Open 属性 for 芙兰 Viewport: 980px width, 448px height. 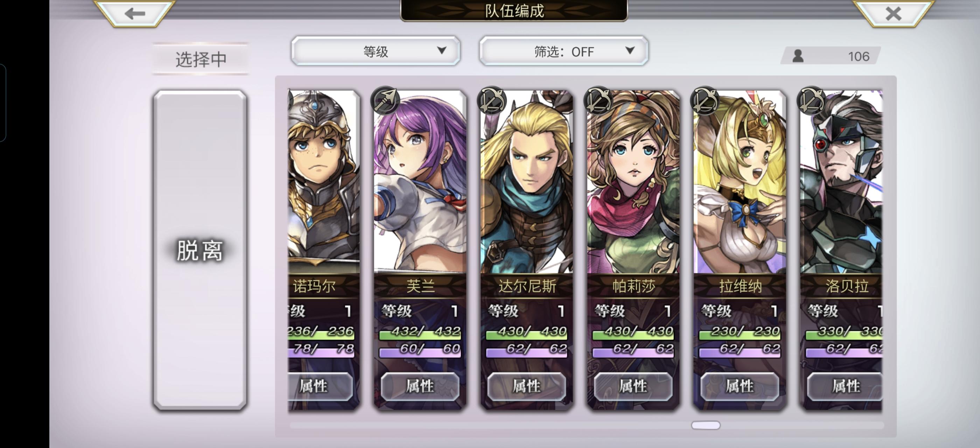point(420,386)
